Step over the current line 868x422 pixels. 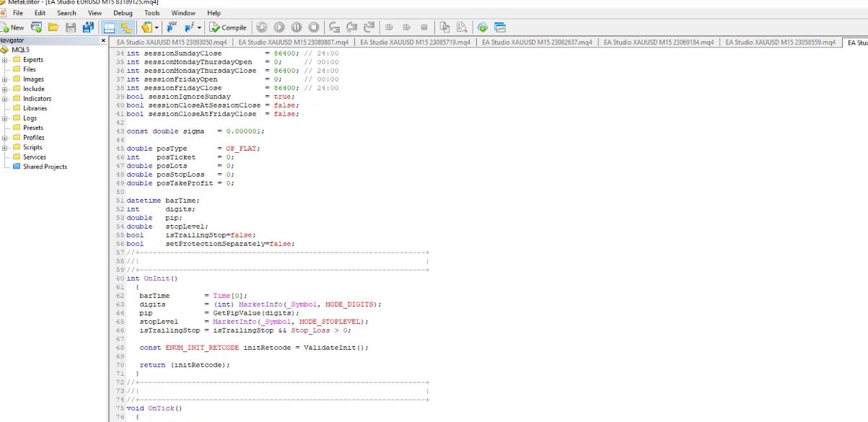pos(351,27)
